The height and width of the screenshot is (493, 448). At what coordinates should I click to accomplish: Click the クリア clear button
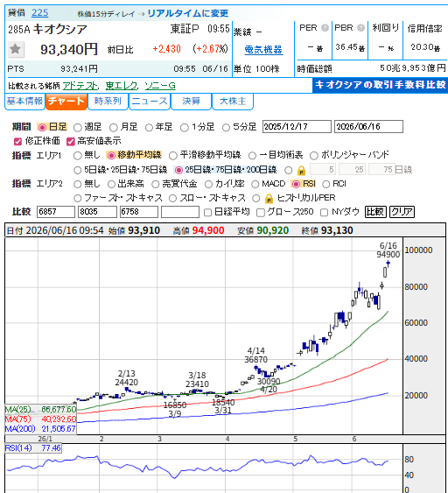(x=402, y=212)
